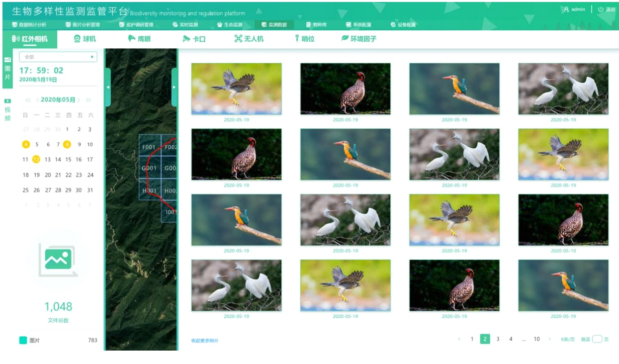The image size is (619, 364).
Task: Select highlighted date 4 in calendar
Action: click(x=26, y=144)
